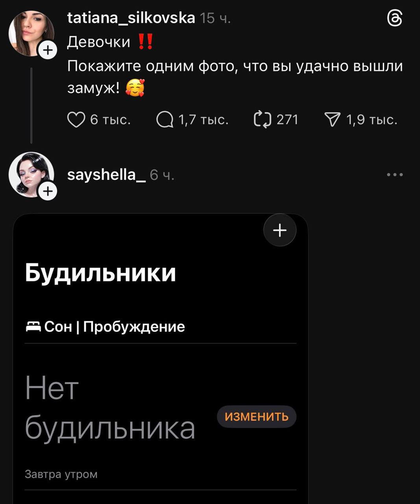View tatiana_silkovska profile photo
The height and width of the screenshot is (504, 420).
31,33
